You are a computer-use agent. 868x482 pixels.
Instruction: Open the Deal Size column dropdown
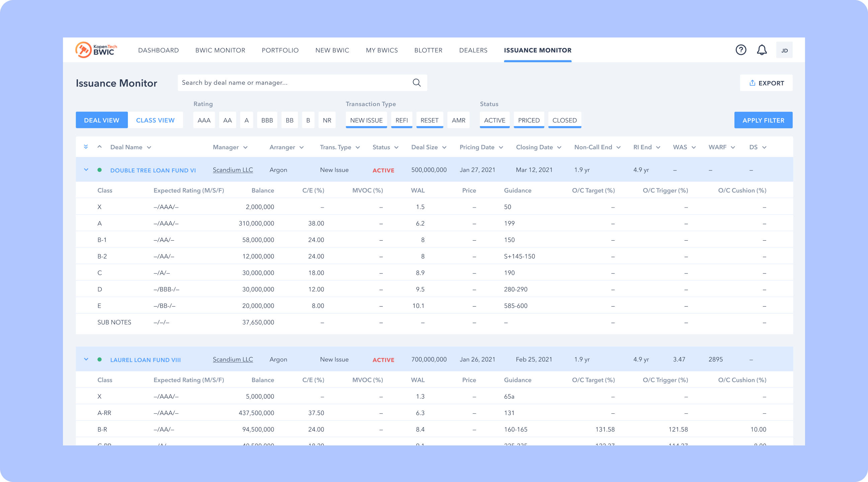444,148
